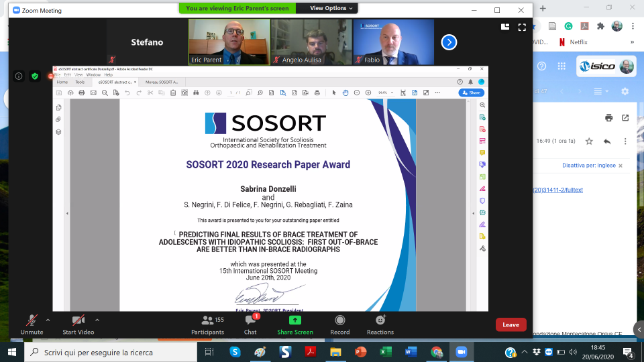
Task: Open email in new window icon
Action: 625,118
